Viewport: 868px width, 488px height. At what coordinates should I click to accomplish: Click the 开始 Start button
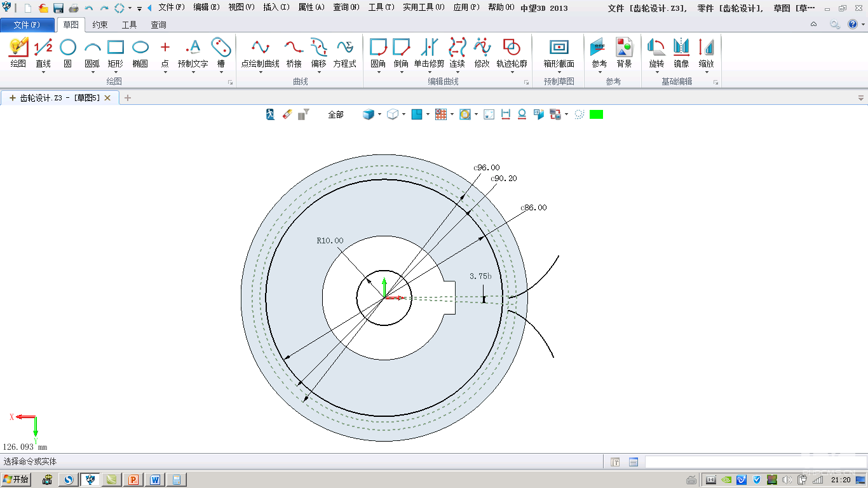17,480
